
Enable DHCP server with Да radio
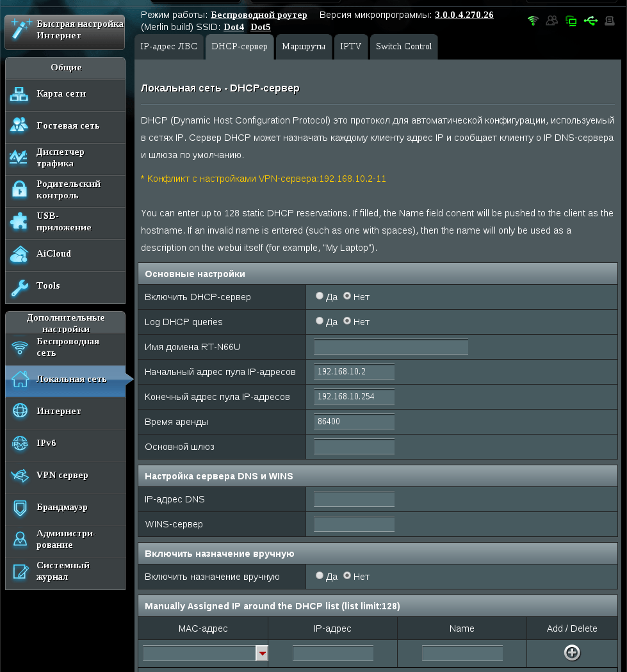point(320,296)
